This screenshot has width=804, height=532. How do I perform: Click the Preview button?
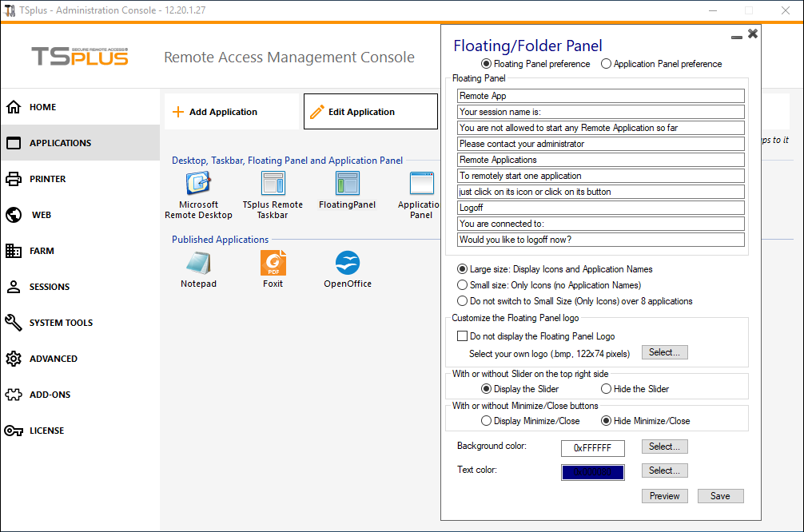pyautogui.click(x=664, y=496)
